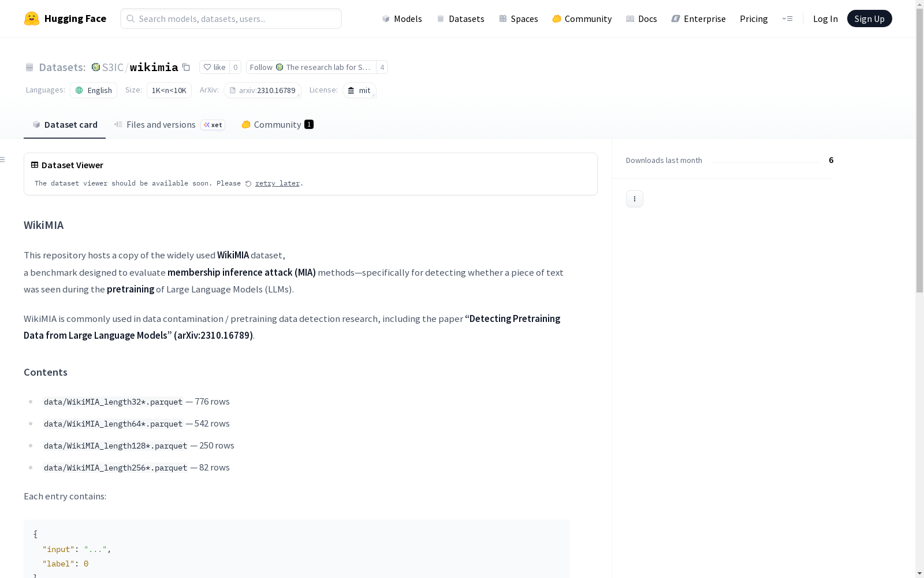Image resolution: width=924 pixels, height=578 pixels.
Task: Click the retry later link
Action: (x=277, y=183)
